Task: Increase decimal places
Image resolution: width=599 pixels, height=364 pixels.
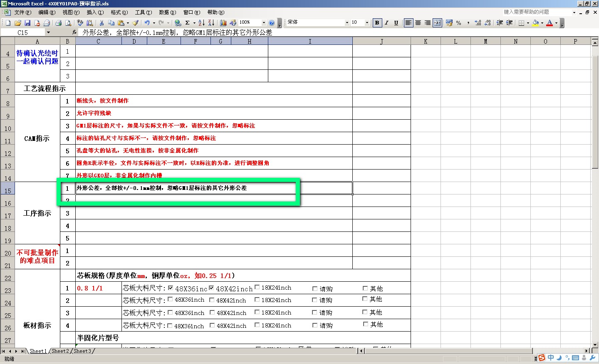Action: click(478, 23)
